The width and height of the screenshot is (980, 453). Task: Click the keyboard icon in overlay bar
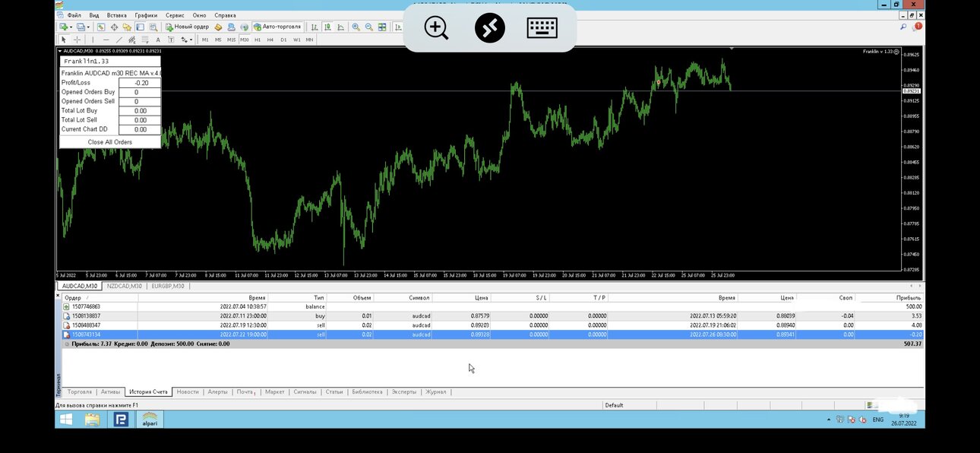click(x=542, y=28)
